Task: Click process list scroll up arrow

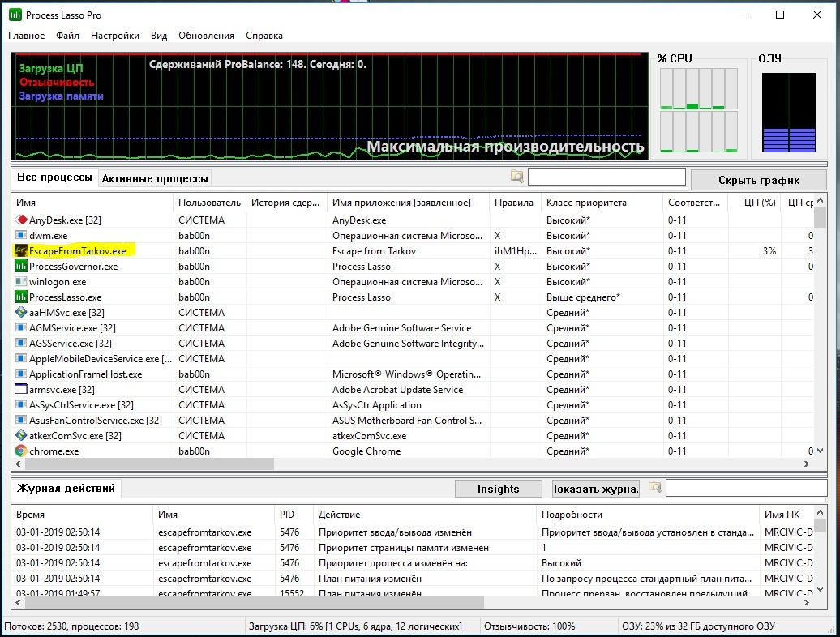Action: [x=820, y=200]
